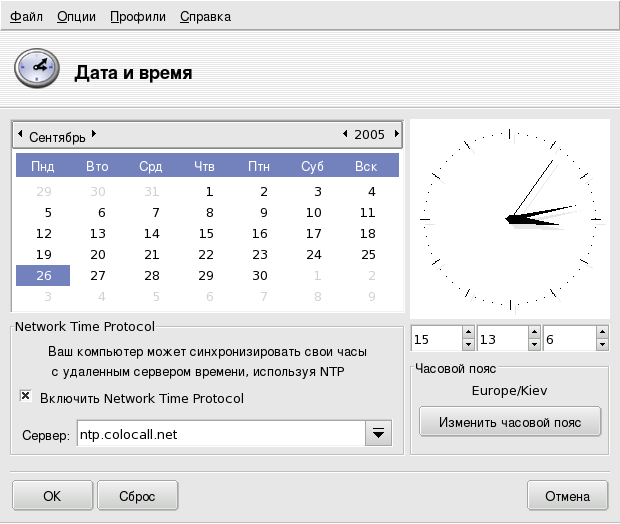Click the Отмена button
620x524 pixels.
tap(567, 495)
